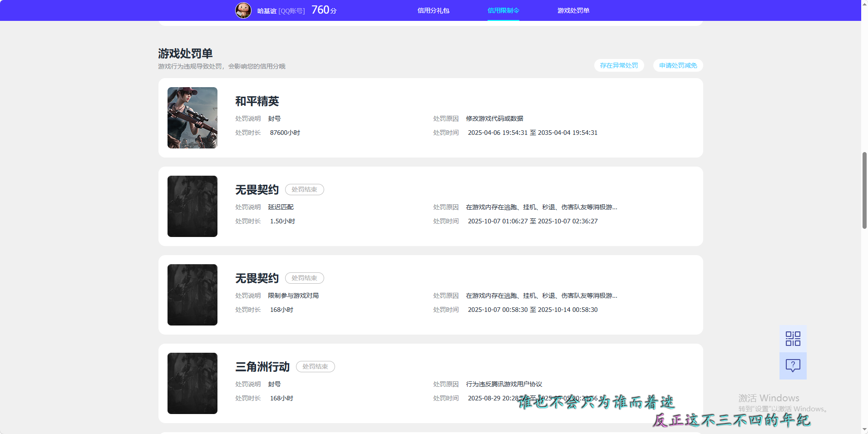This screenshot has width=868, height=434.
Task: Switch to the 信用限制令 tab
Action: [x=503, y=10]
